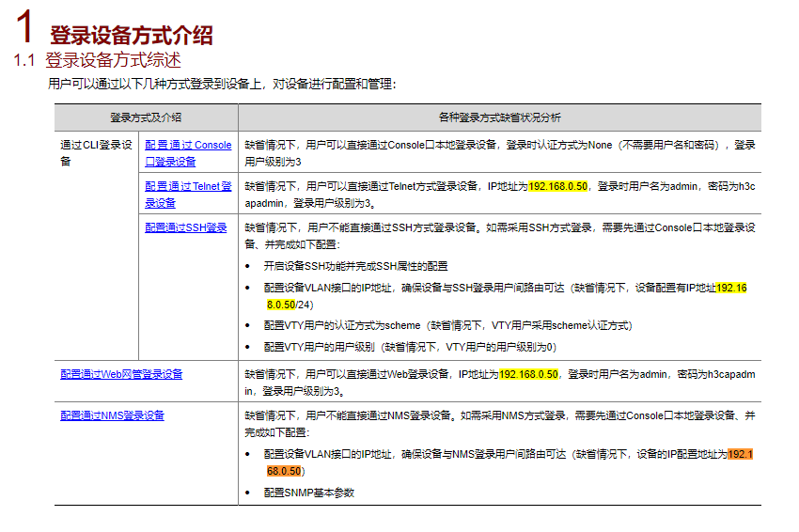Click the large chapter number 1

tap(23, 26)
